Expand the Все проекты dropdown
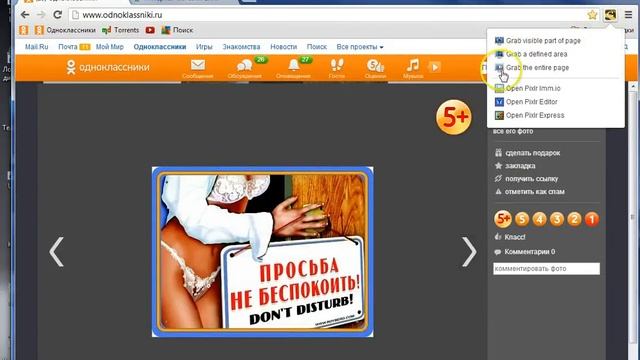Viewport: 640px width, 360px height. point(360,47)
